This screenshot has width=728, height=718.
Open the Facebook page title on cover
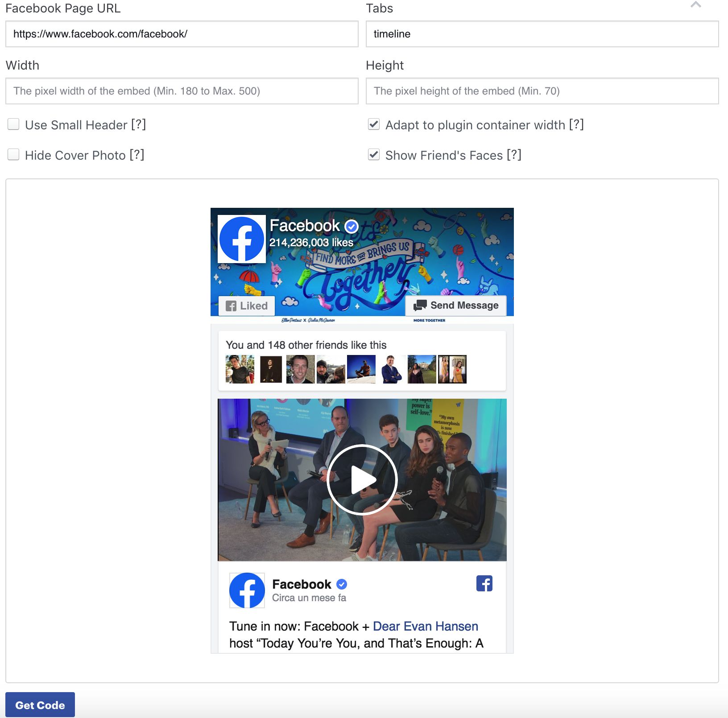305,226
